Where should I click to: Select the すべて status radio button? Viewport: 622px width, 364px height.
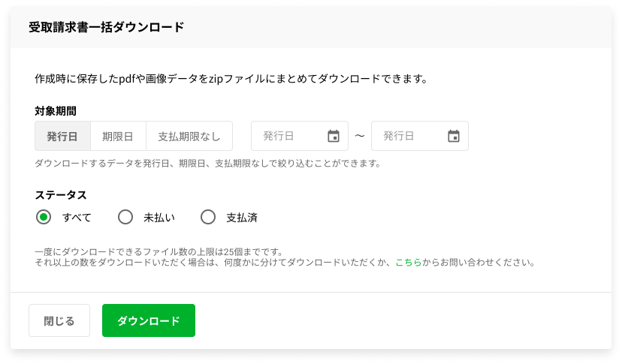[x=44, y=218]
